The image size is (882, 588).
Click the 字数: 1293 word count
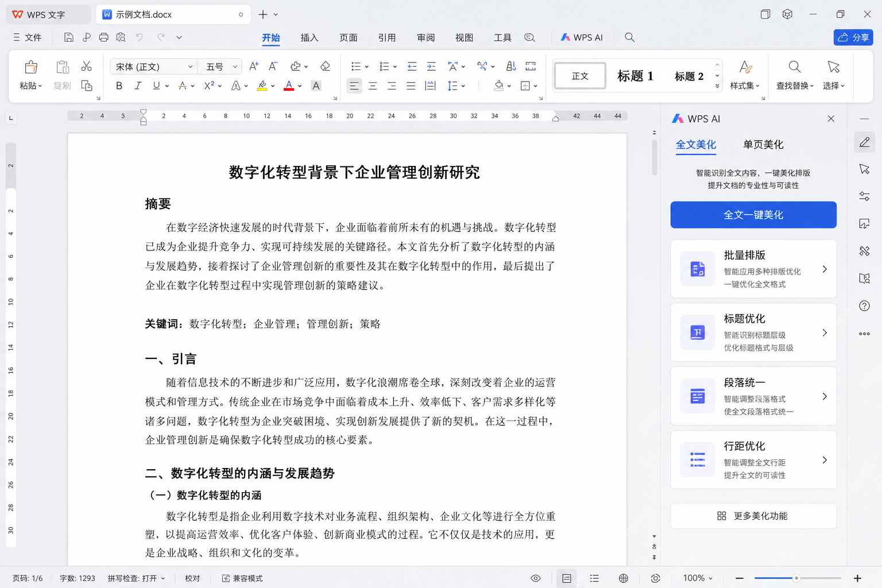78,578
